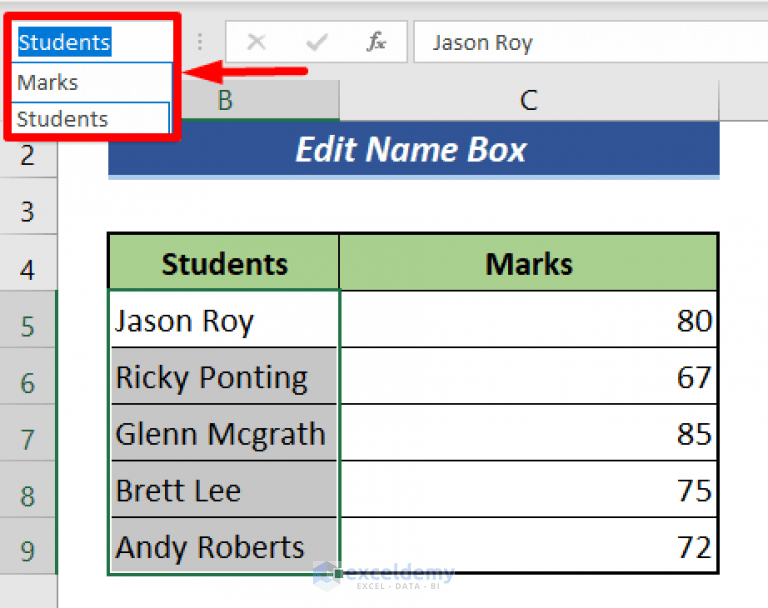Select row 5 header

click(28, 319)
